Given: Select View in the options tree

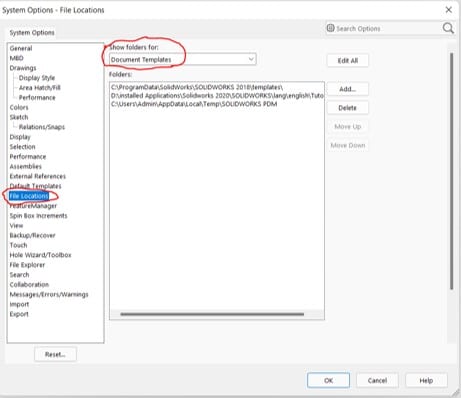Looking at the screenshot, I should [16, 226].
